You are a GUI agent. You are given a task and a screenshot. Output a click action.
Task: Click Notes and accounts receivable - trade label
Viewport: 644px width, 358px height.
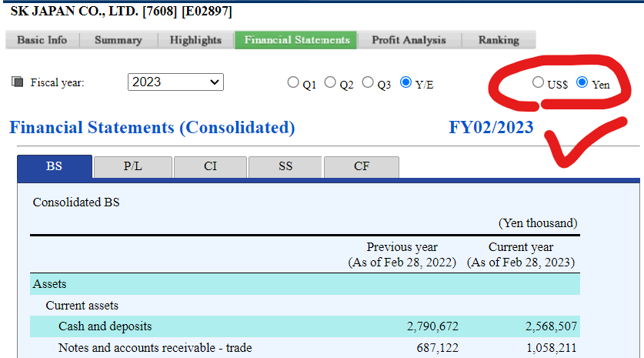click(155, 348)
